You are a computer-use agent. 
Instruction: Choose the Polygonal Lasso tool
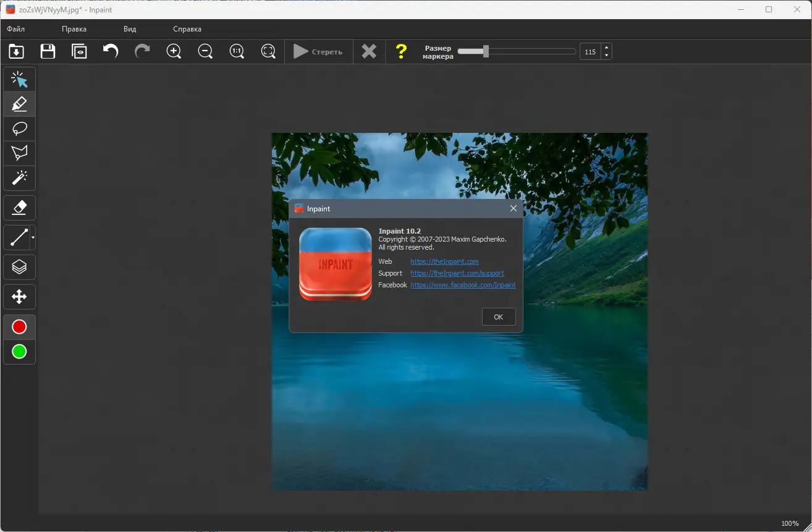coord(19,153)
